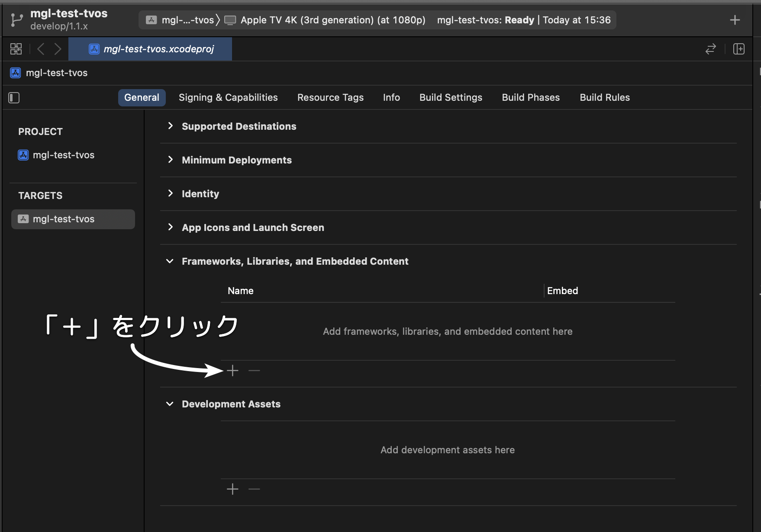Open Signing & Capabilities tab

[228, 98]
